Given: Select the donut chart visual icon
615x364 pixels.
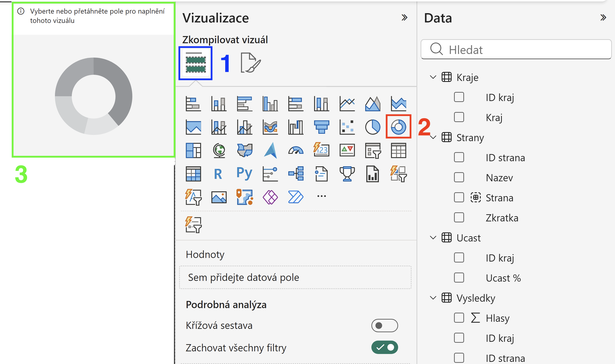Looking at the screenshot, I should (398, 127).
